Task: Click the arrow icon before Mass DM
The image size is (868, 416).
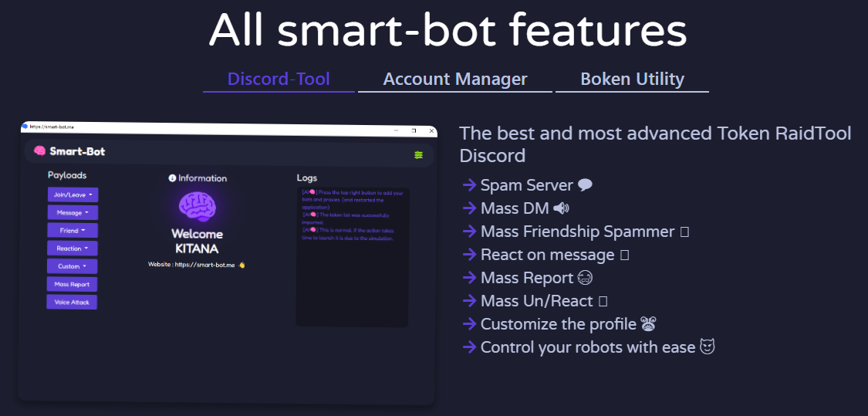Action: (x=469, y=208)
